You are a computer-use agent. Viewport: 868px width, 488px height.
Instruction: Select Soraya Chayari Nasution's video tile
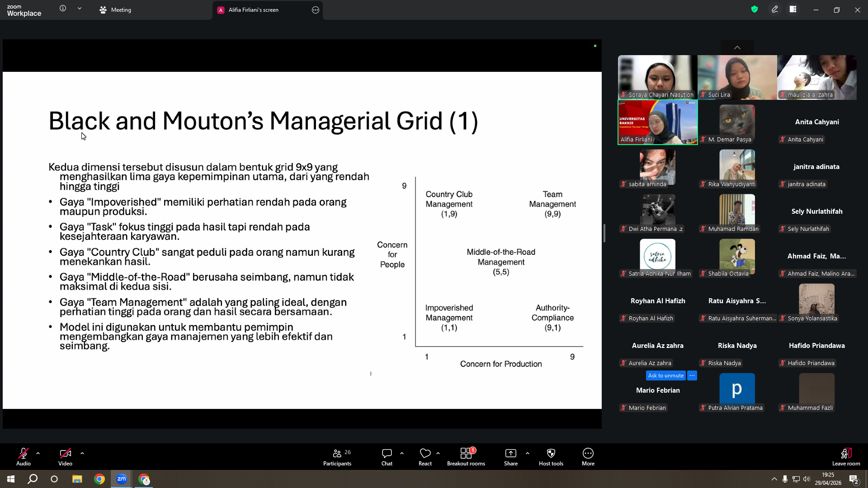coord(658,77)
